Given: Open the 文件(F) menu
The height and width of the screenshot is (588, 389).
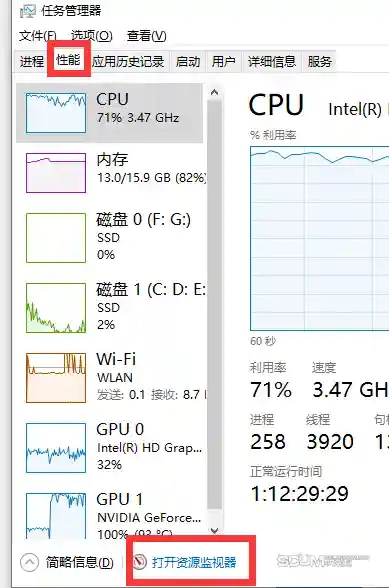Looking at the screenshot, I should (38, 36).
